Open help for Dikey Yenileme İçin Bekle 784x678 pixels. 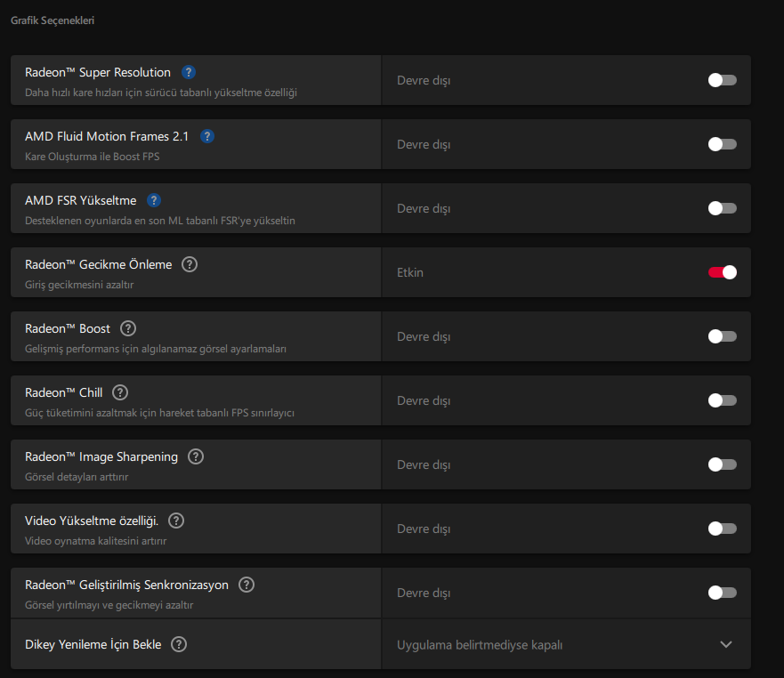pyautogui.click(x=179, y=644)
